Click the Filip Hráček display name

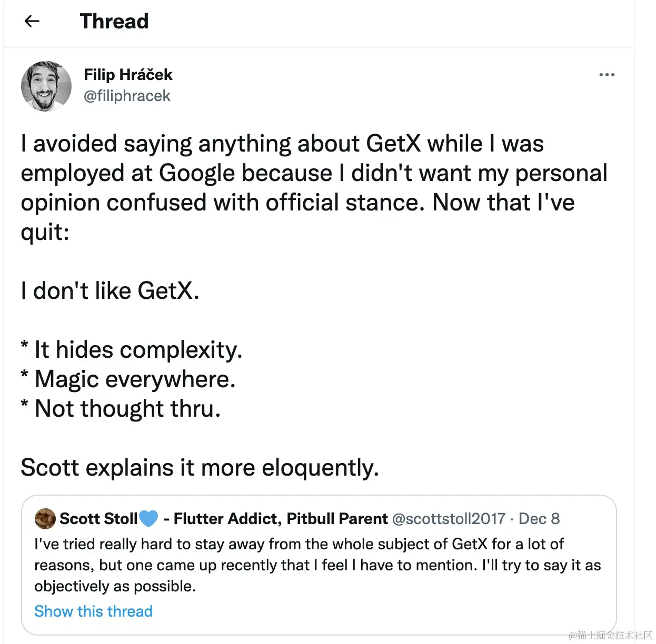click(x=128, y=75)
